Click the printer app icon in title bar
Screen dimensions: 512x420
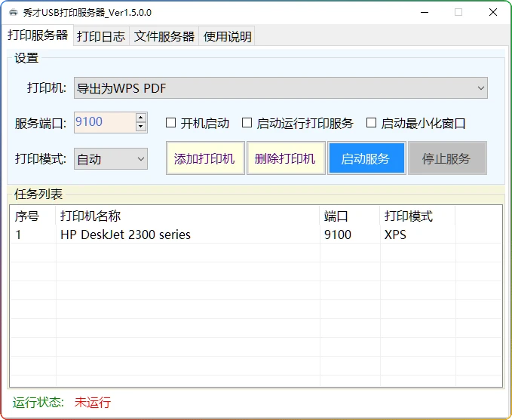click(14, 12)
